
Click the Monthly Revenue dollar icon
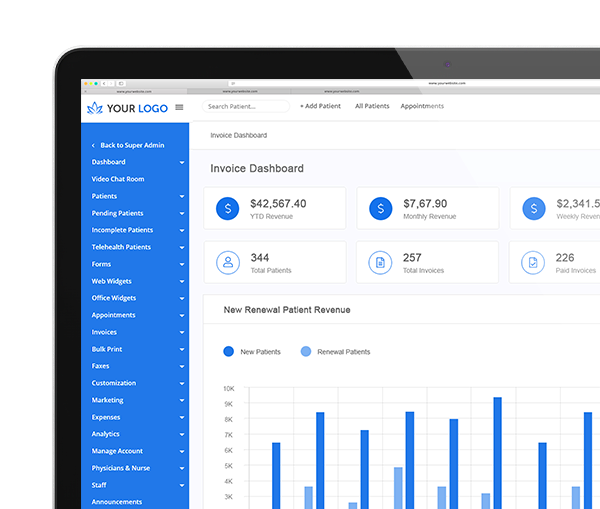pyautogui.click(x=381, y=208)
